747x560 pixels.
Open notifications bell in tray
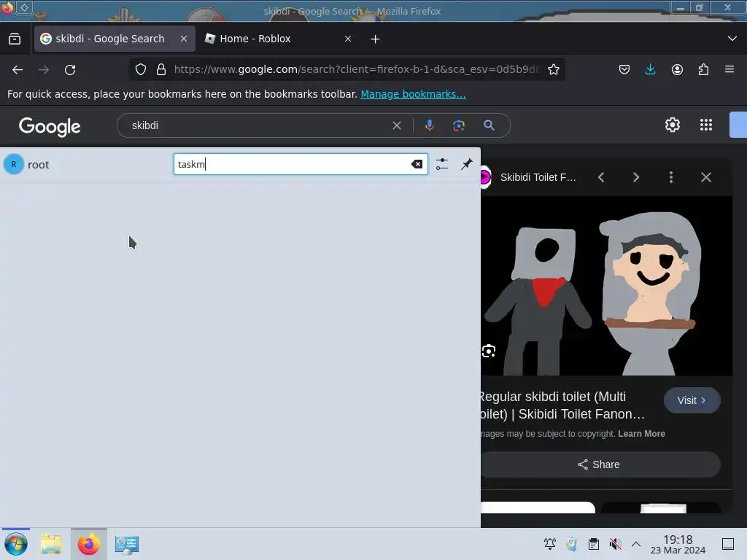click(x=550, y=544)
